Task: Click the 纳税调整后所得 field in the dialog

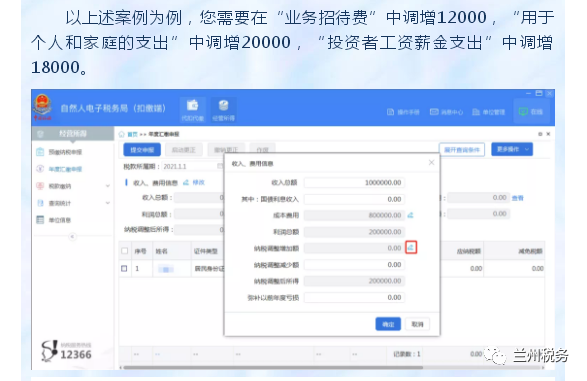Action: coord(354,281)
